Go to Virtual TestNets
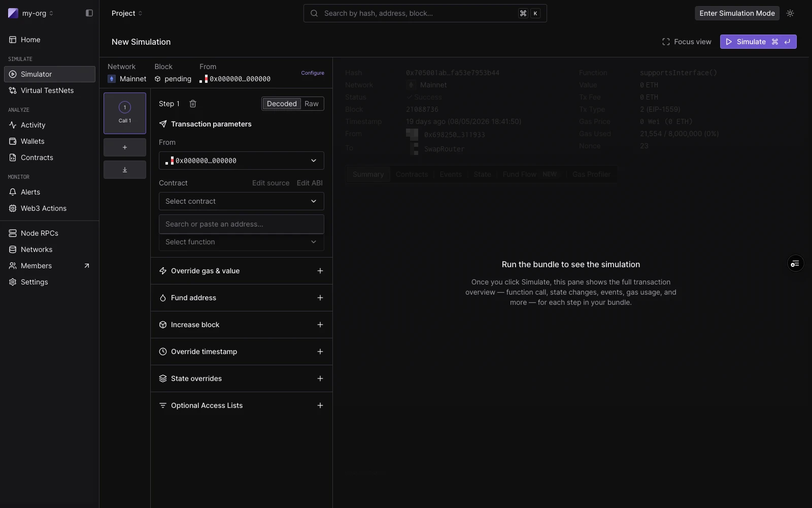The height and width of the screenshot is (508, 812). coord(50,90)
